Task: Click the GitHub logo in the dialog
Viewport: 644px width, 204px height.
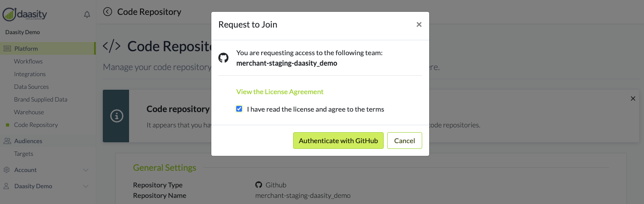Action: (224, 58)
